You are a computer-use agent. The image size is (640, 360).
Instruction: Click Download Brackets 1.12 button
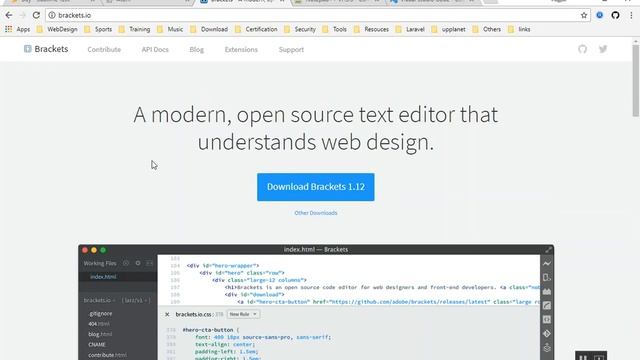[x=316, y=187]
